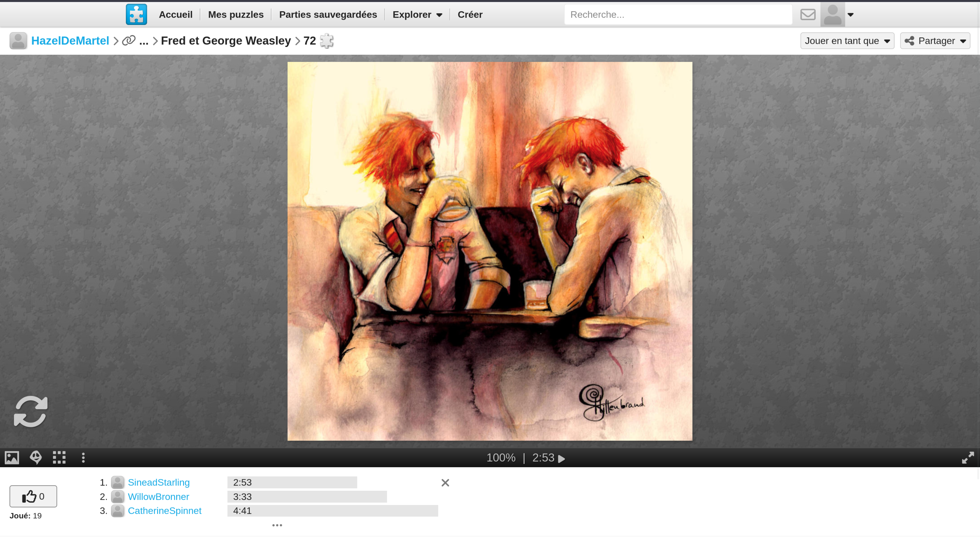The image size is (980, 537).
Task: Go to Mes puzzles menu item
Action: tap(235, 14)
